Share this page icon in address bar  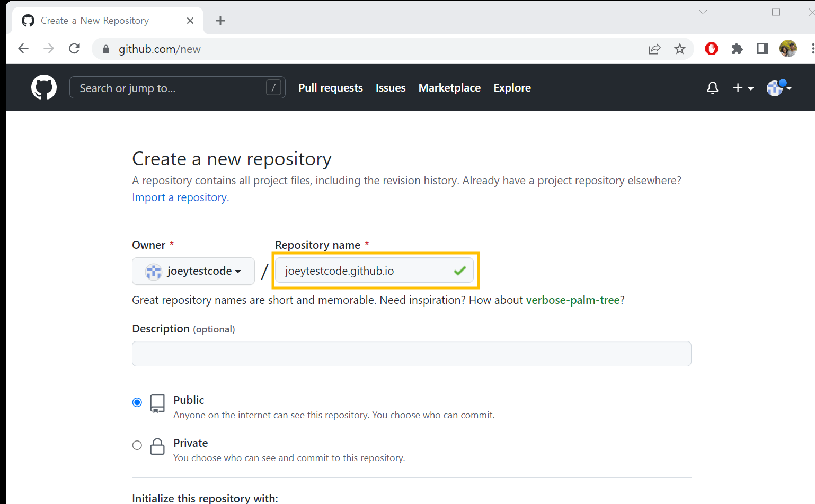point(654,49)
